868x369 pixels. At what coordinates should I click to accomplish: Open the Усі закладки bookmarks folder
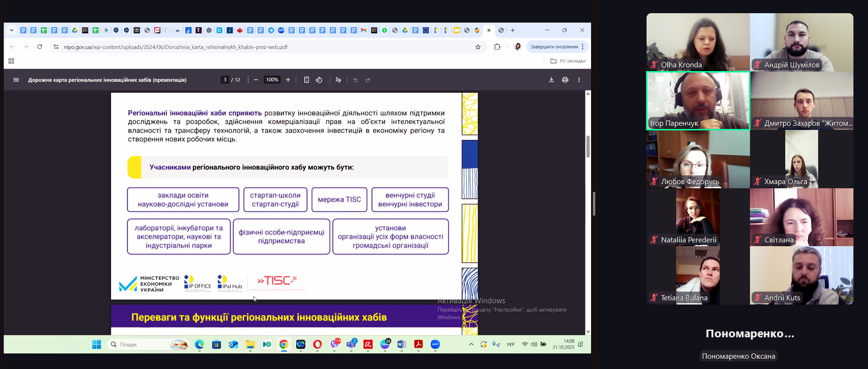pyautogui.click(x=568, y=61)
